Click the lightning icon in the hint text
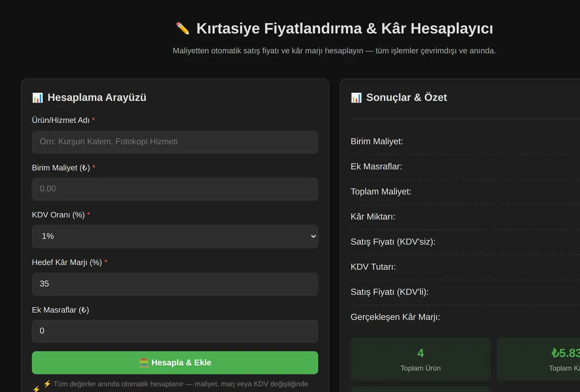This screenshot has width=580, height=392. [47, 384]
